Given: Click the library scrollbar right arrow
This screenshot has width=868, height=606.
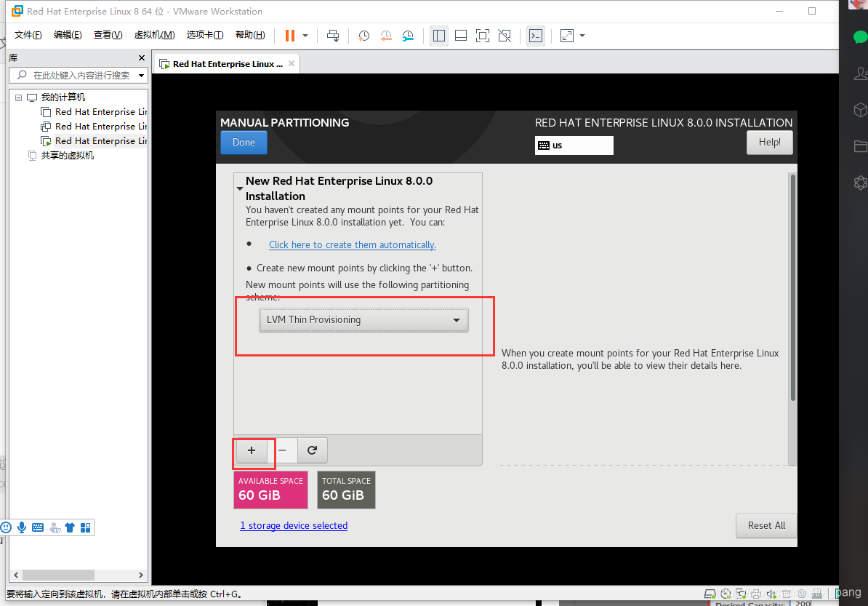Looking at the screenshot, I should pos(140,575).
